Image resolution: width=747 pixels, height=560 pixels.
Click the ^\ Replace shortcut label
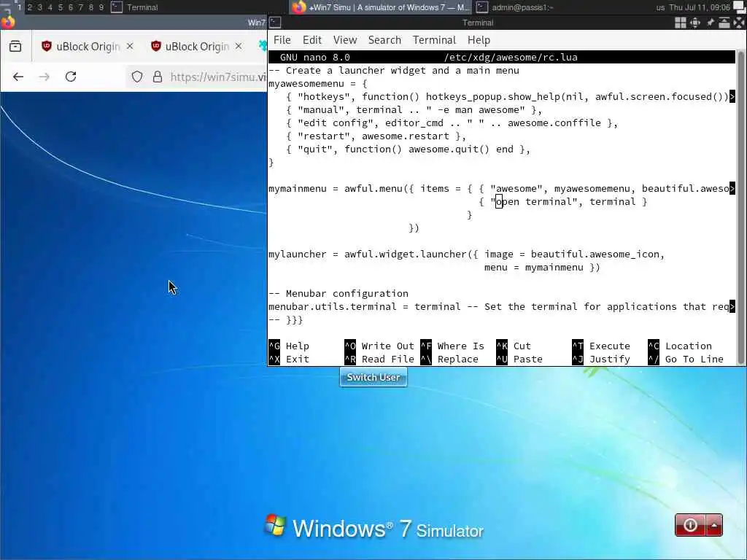[449, 359]
